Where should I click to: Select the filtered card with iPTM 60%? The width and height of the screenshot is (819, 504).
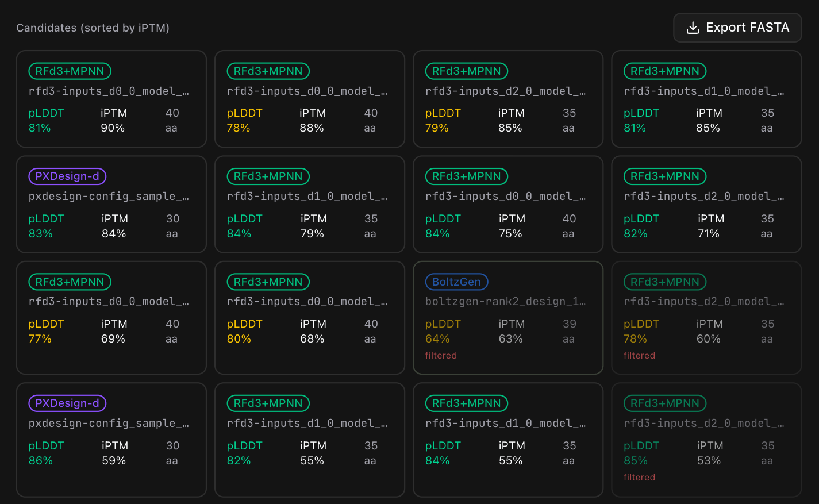(x=706, y=318)
